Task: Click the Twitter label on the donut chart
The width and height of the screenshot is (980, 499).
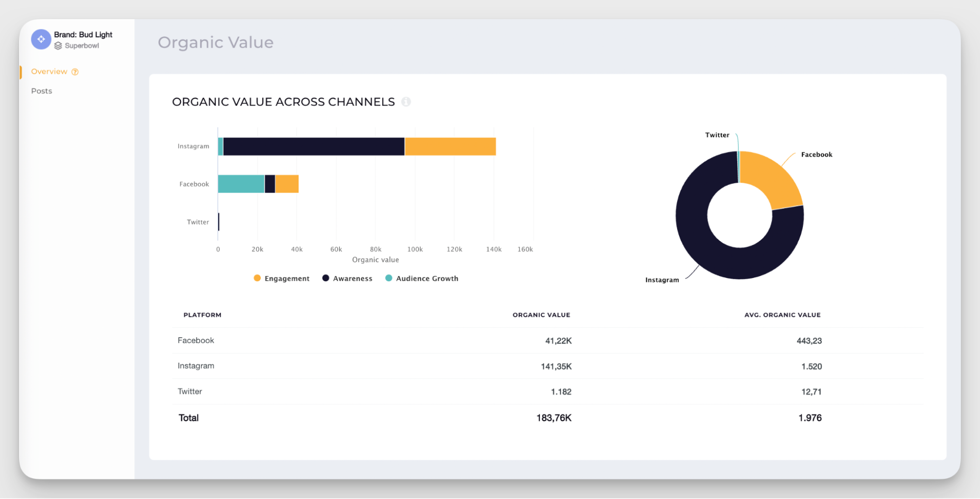Action: point(717,134)
